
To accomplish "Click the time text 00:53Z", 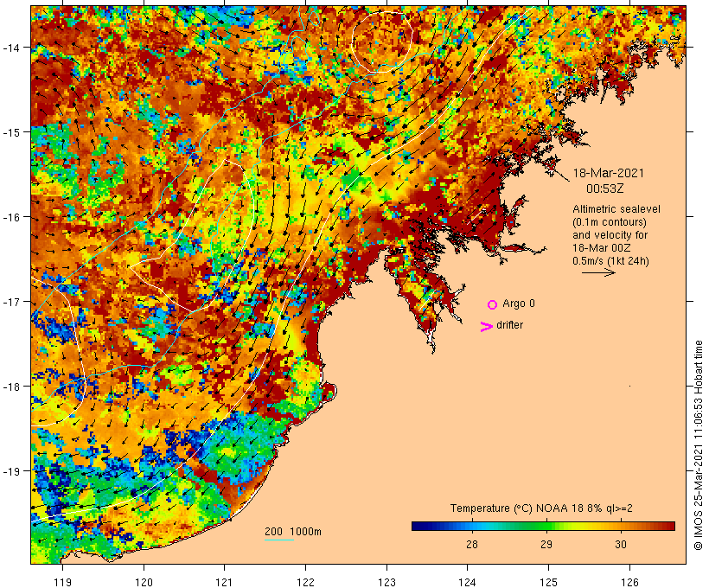I will [x=605, y=189].
